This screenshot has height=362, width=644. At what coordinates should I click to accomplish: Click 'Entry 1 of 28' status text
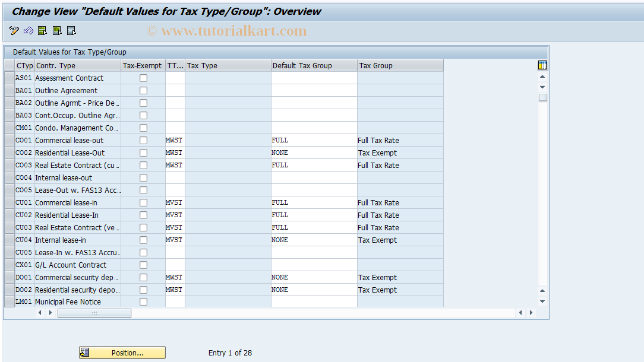point(230,353)
